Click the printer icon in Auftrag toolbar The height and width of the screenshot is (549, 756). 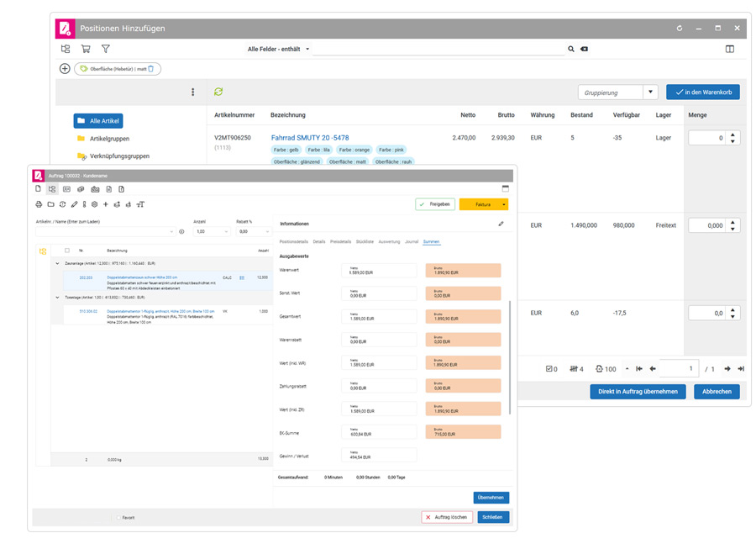(x=39, y=204)
